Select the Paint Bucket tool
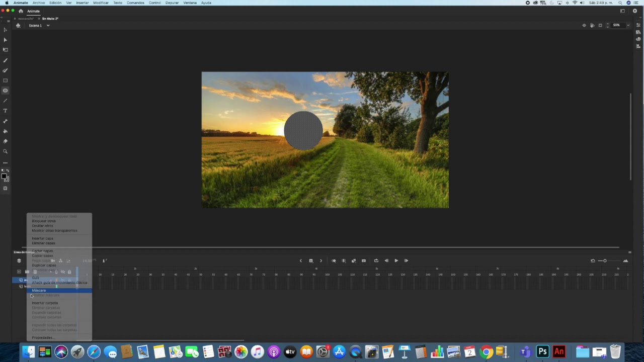The height and width of the screenshot is (362, 644). (x=6, y=131)
